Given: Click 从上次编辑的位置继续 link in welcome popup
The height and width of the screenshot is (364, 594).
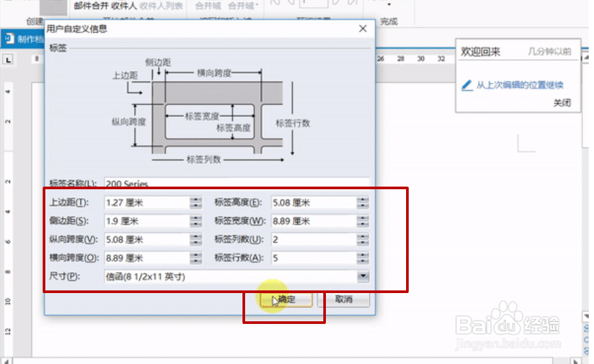Looking at the screenshot, I should point(520,85).
